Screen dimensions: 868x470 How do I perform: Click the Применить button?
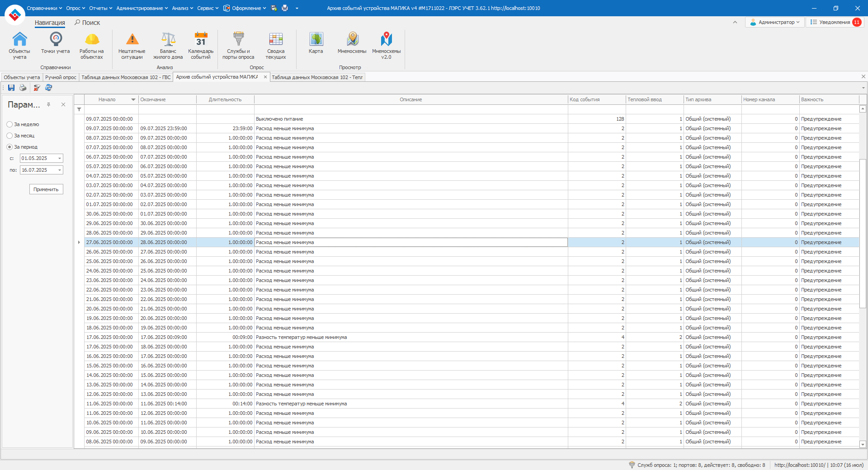pos(46,189)
